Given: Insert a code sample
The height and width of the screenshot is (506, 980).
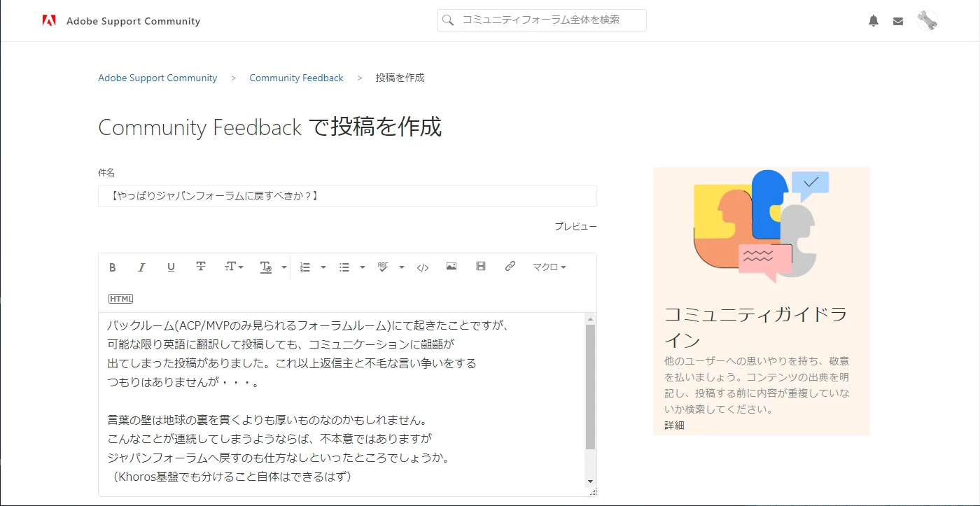Looking at the screenshot, I should pos(422,267).
